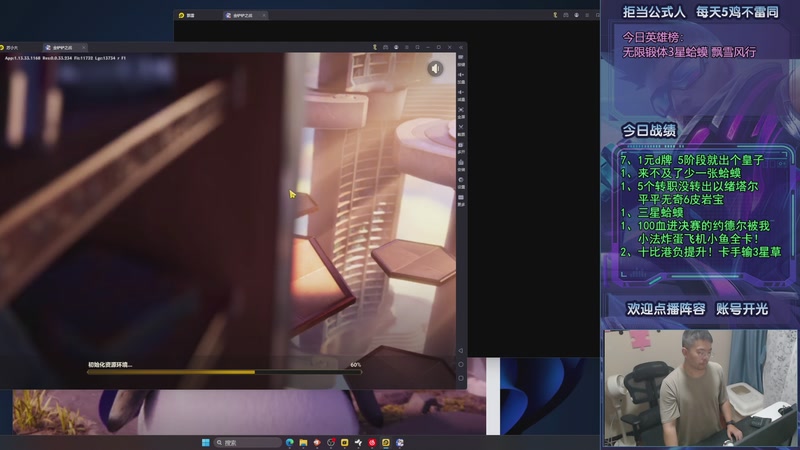This screenshot has width=800, height=450.
Task: Close the front emulator window
Action: click(x=449, y=47)
